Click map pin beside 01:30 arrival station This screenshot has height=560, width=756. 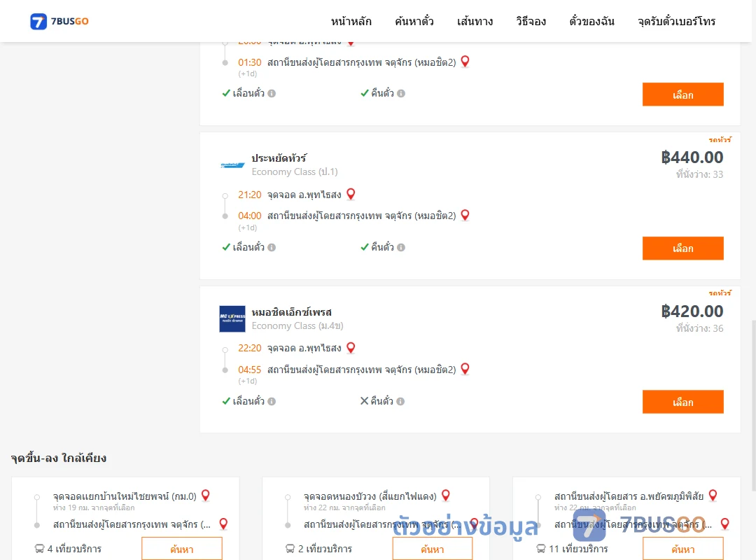coord(465,62)
